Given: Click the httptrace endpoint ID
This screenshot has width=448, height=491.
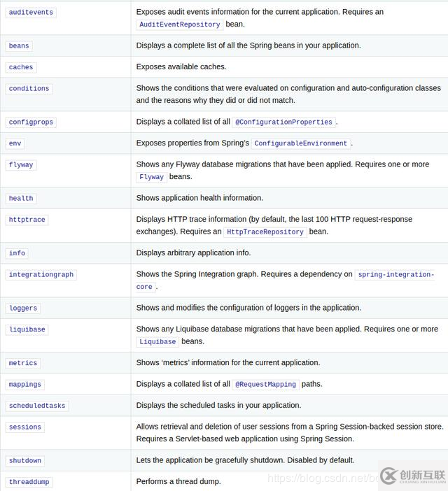Looking at the screenshot, I should [27, 220].
